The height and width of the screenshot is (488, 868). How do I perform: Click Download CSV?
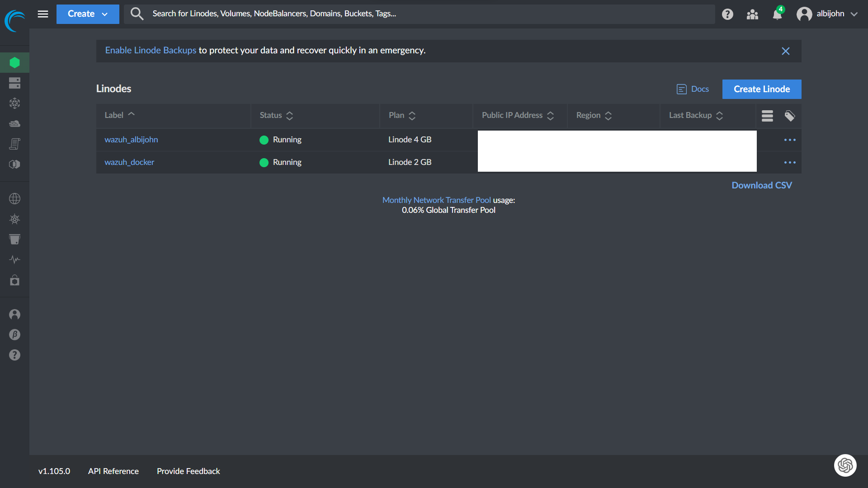[762, 185]
